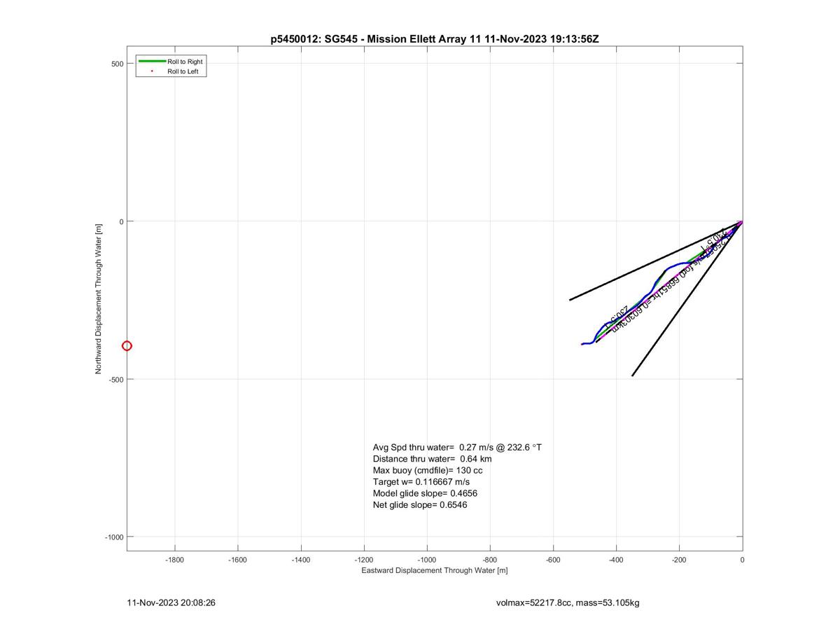Click the plot title p5450012: SG545
Screen dimensions: 840x620
435,39
